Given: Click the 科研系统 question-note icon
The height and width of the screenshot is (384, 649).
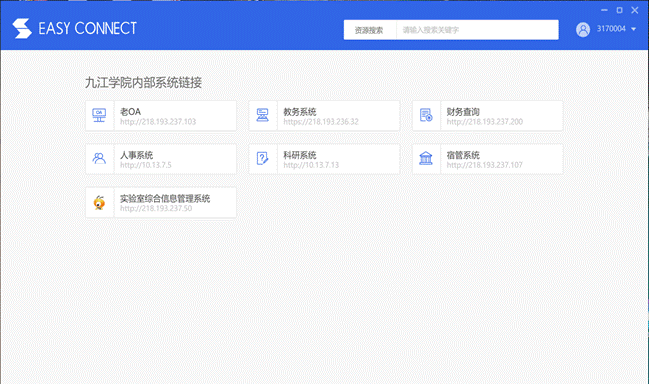Looking at the screenshot, I should point(262,158).
